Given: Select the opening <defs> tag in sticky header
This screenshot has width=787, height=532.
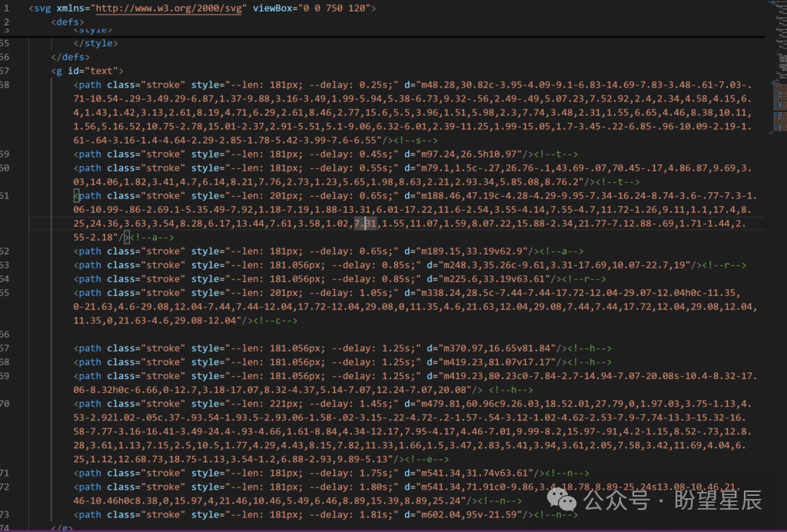Looking at the screenshot, I should [x=68, y=22].
